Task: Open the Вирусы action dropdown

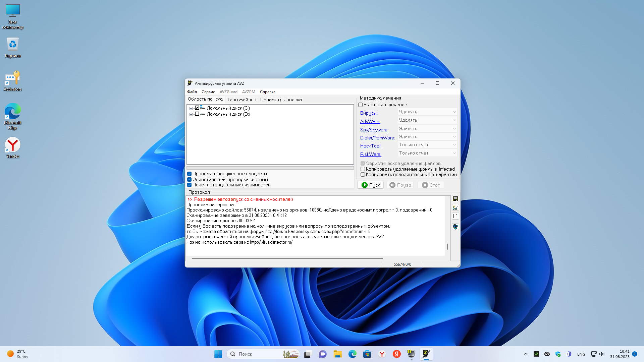Action: coord(427,112)
